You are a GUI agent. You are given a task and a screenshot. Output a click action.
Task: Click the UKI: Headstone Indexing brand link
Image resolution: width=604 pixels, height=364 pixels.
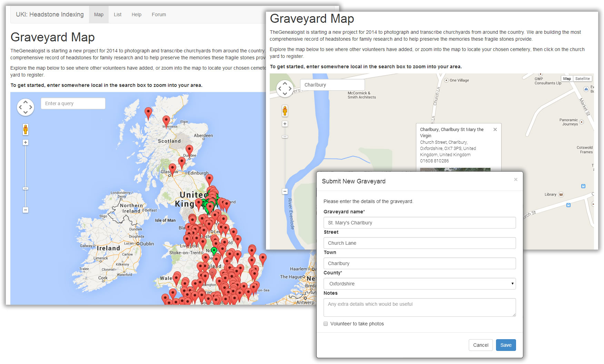tap(50, 14)
